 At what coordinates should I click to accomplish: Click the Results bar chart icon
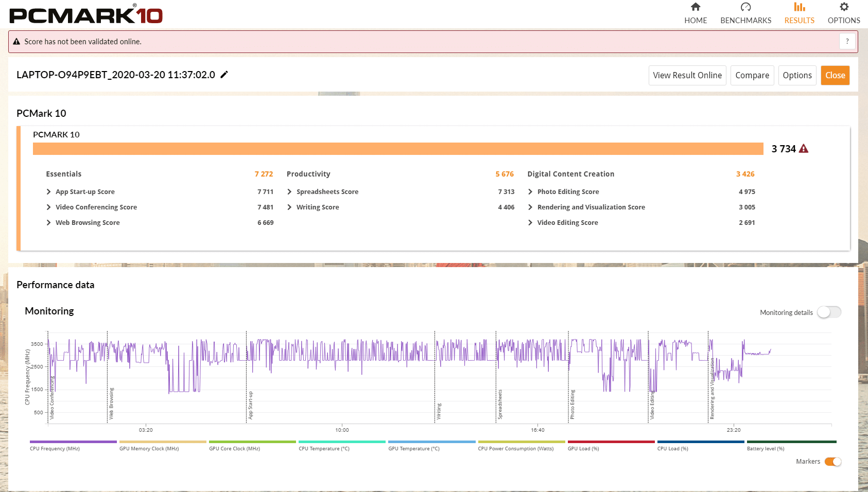pos(799,7)
